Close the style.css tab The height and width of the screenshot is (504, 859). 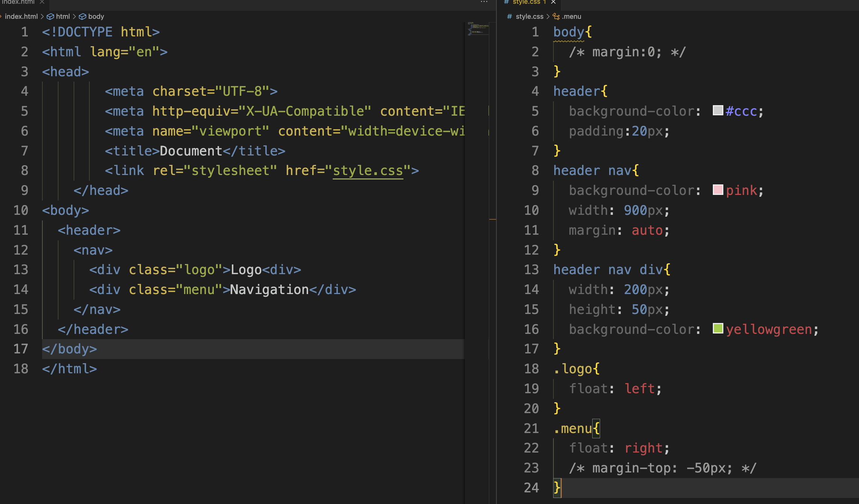coord(553,2)
